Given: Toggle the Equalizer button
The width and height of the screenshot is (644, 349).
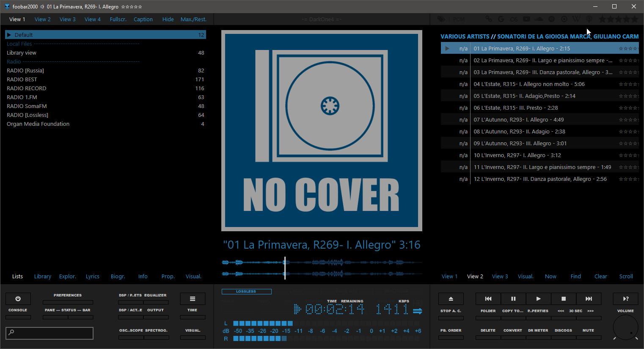Looking at the screenshot, I should pyautogui.click(x=156, y=302).
